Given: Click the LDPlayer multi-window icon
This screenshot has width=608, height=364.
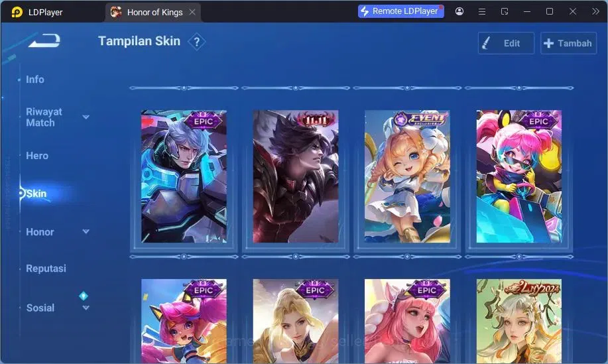Looking at the screenshot, I should [505, 12].
